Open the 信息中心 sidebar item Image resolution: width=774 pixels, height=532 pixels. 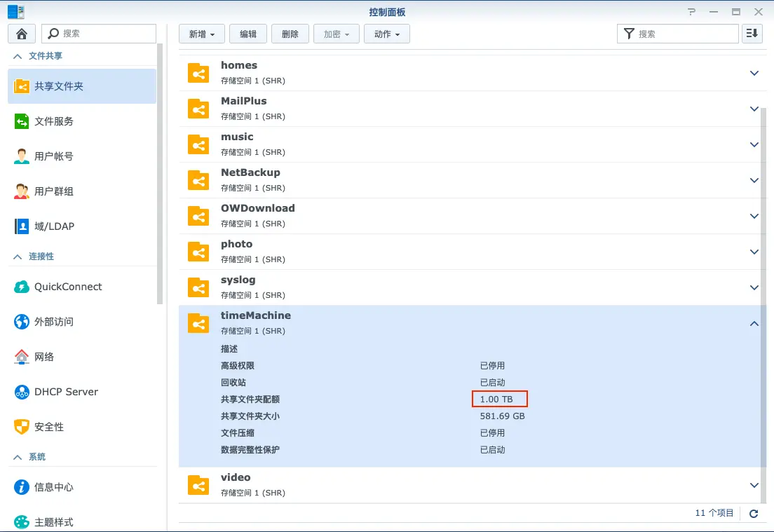(x=82, y=487)
